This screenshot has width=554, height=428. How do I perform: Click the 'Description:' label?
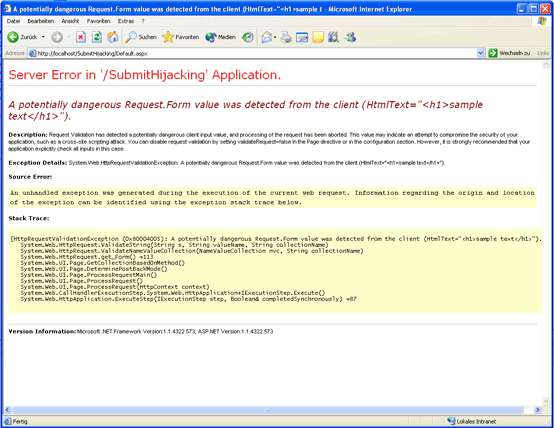(28, 135)
